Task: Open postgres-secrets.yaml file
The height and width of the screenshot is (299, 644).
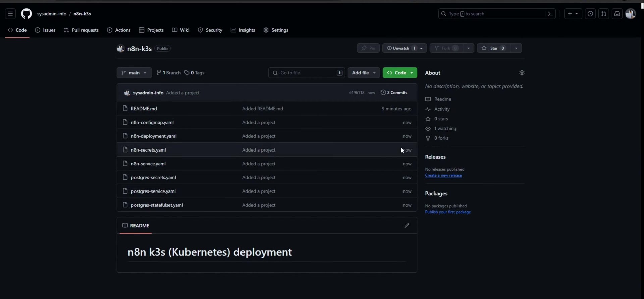Action: [153, 177]
